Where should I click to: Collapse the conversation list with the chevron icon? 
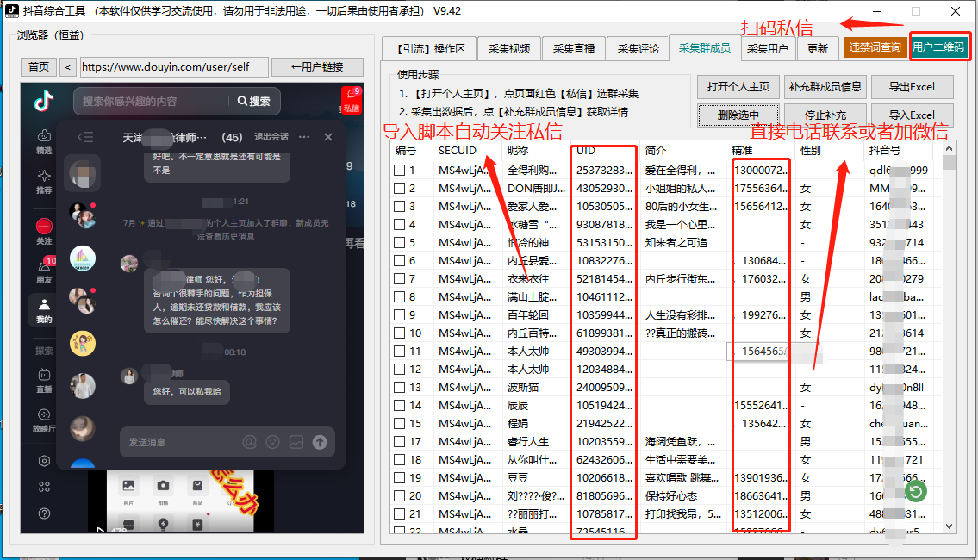(x=84, y=137)
